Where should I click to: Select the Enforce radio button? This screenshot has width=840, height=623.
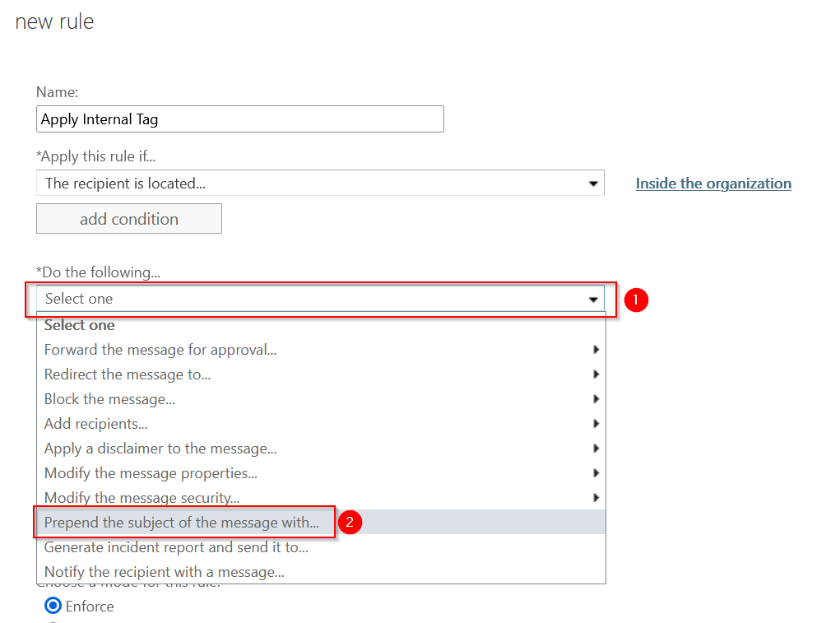click(53, 607)
